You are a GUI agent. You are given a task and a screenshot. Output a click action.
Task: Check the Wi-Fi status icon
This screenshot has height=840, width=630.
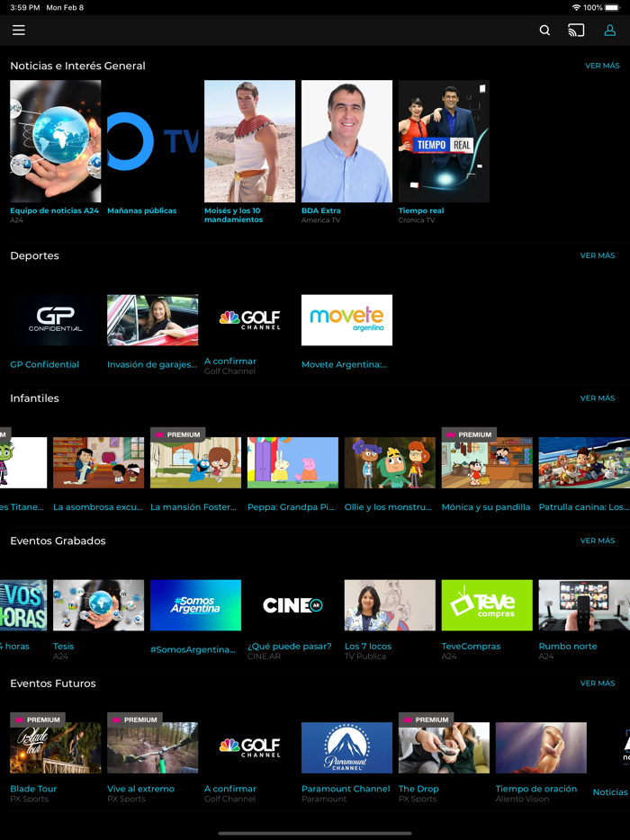tap(576, 7)
